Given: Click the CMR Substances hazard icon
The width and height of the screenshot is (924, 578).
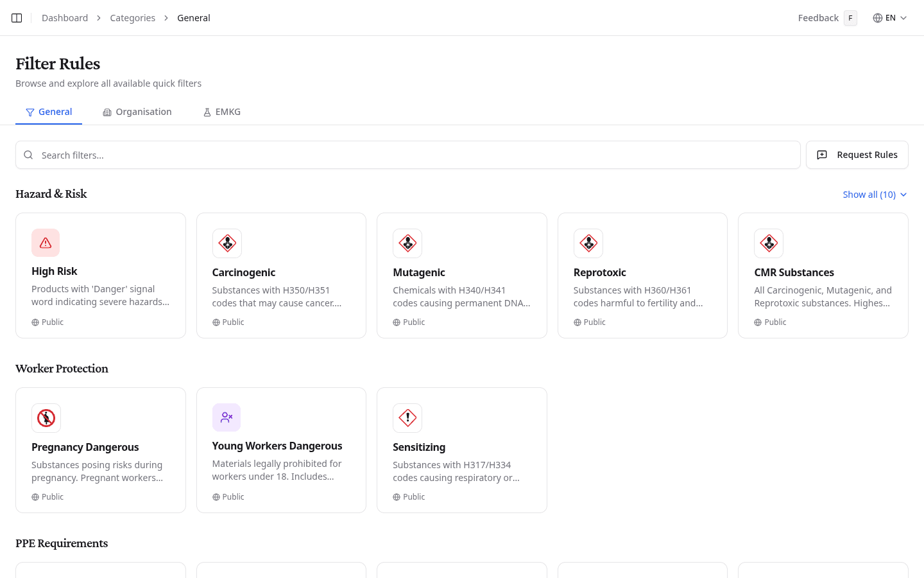Looking at the screenshot, I should click(769, 243).
